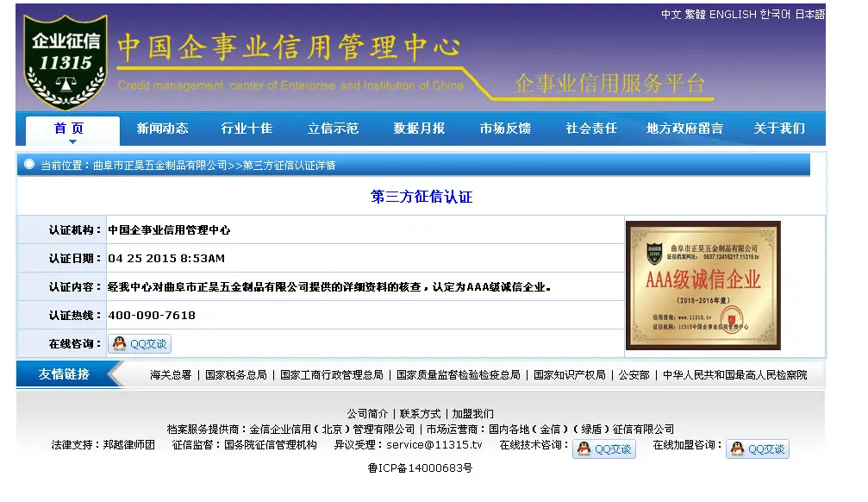This screenshot has height=502, width=868.
Task: Click the service@11315.tv email address
Action: pyautogui.click(x=434, y=445)
